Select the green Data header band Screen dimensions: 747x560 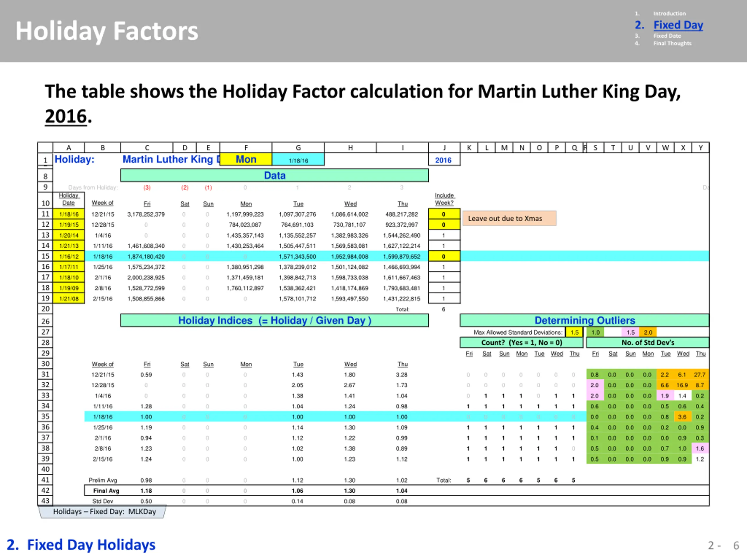pos(275,176)
